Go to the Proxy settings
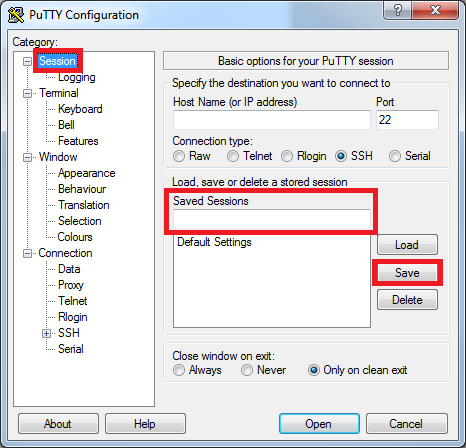Screen dimensions: 466x448 click(x=71, y=285)
